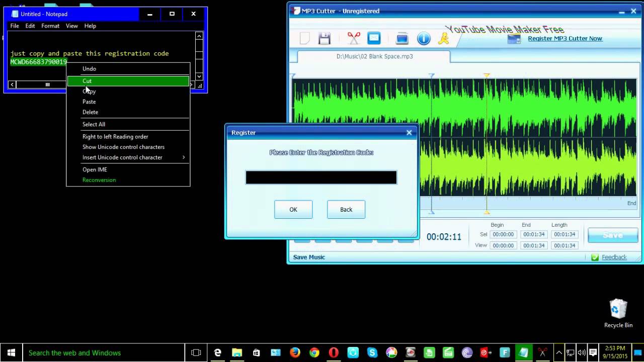Screen dimensions: 644x362
Task: Choose Delete in the context menu
Action: 128,112
